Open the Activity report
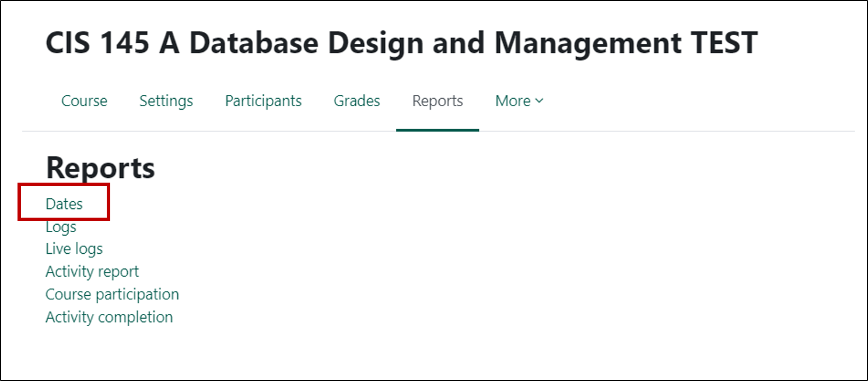The width and height of the screenshot is (868, 381). (x=92, y=271)
